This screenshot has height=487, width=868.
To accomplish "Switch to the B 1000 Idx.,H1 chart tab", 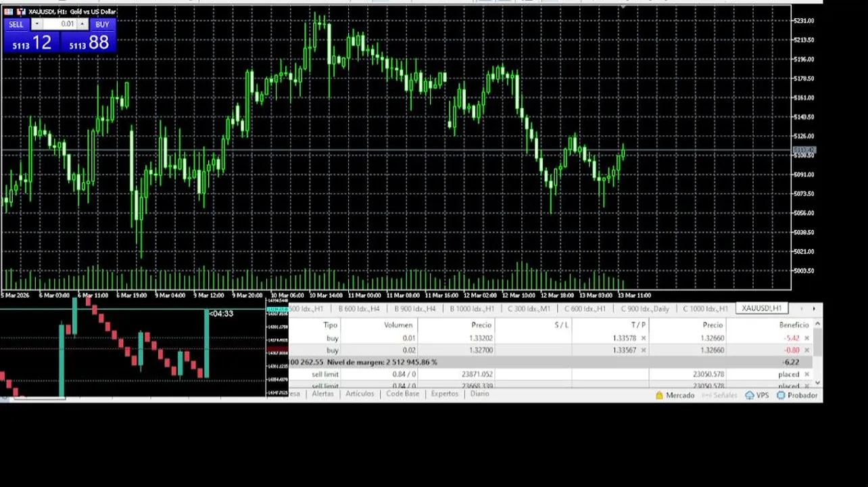I will 472,308.
